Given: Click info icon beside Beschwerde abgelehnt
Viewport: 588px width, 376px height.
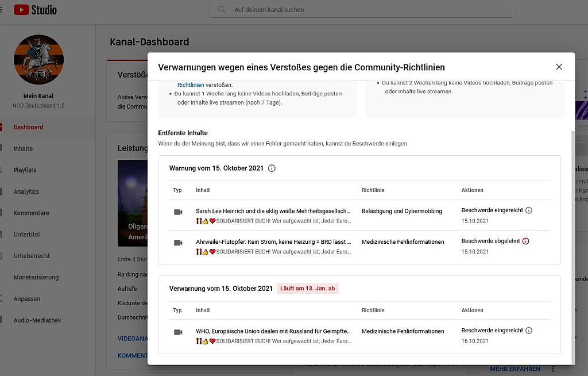Looking at the screenshot, I should (525, 241).
